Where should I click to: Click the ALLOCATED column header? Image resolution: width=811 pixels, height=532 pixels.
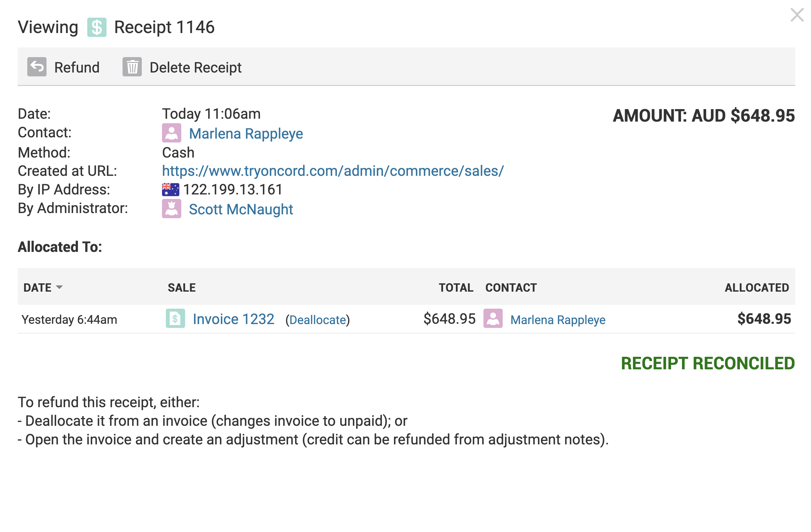pos(757,287)
